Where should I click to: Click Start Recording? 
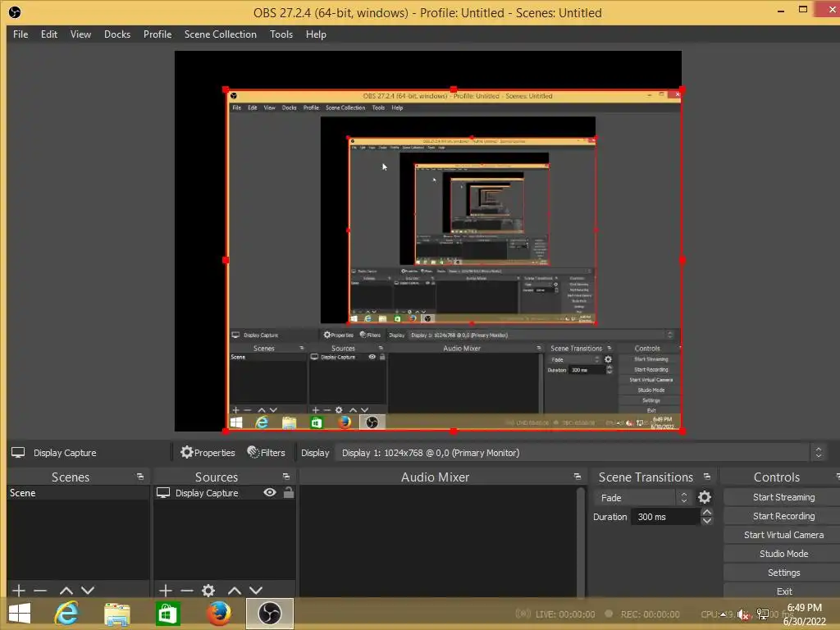(x=783, y=516)
